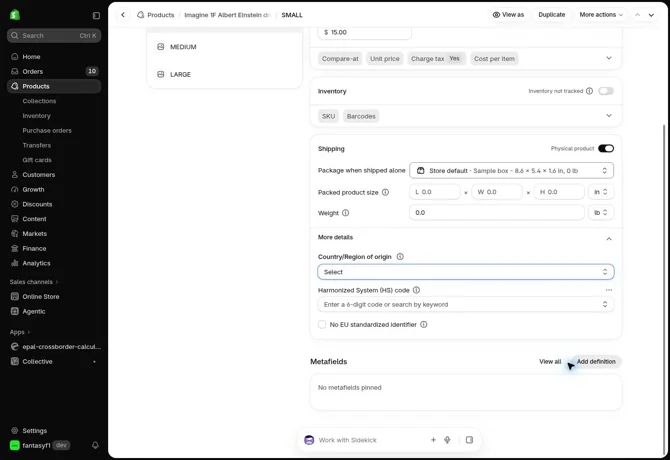This screenshot has width=670, height=460.
Task: Click the Compare-at tag
Action: point(340,59)
